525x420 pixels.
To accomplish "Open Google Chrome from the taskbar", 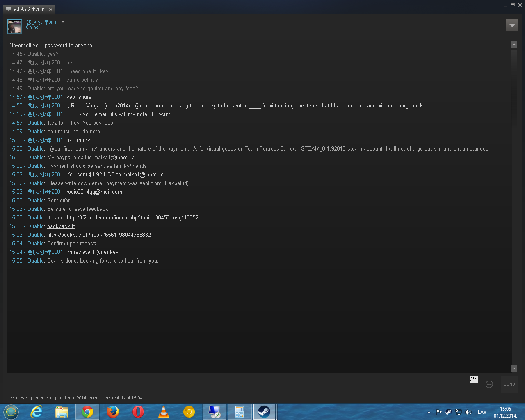I will pyautogui.click(x=87, y=412).
